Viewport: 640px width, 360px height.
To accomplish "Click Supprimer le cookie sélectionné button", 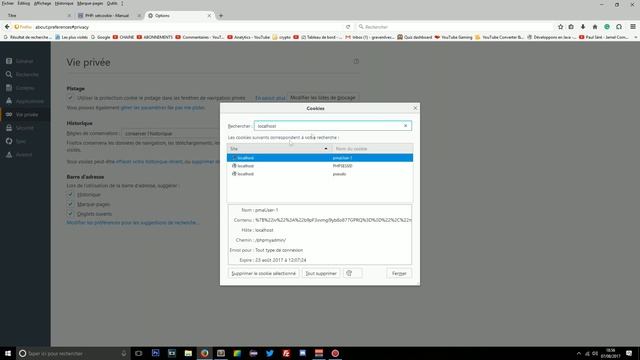I will 263,273.
